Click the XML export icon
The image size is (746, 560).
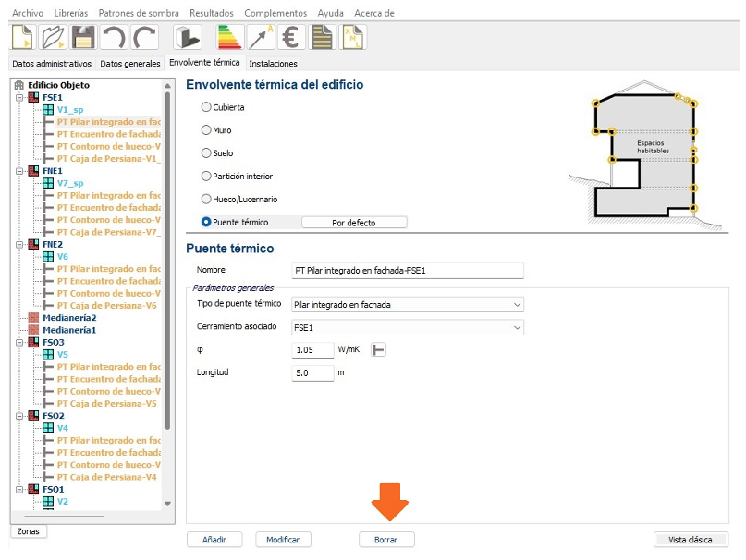pyautogui.click(x=354, y=37)
